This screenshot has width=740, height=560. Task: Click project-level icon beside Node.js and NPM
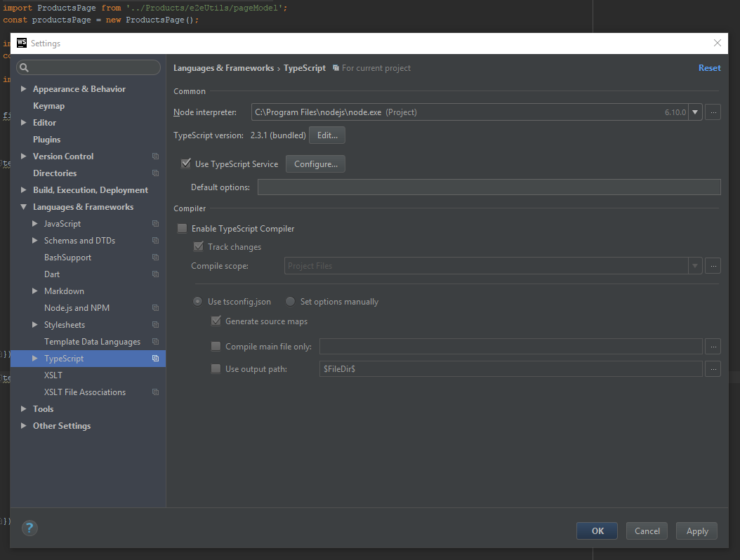coord(155,307)
